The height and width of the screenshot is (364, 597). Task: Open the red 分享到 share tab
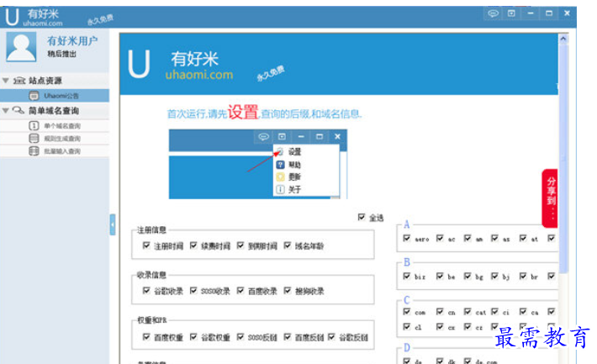(x=550, y=198)
